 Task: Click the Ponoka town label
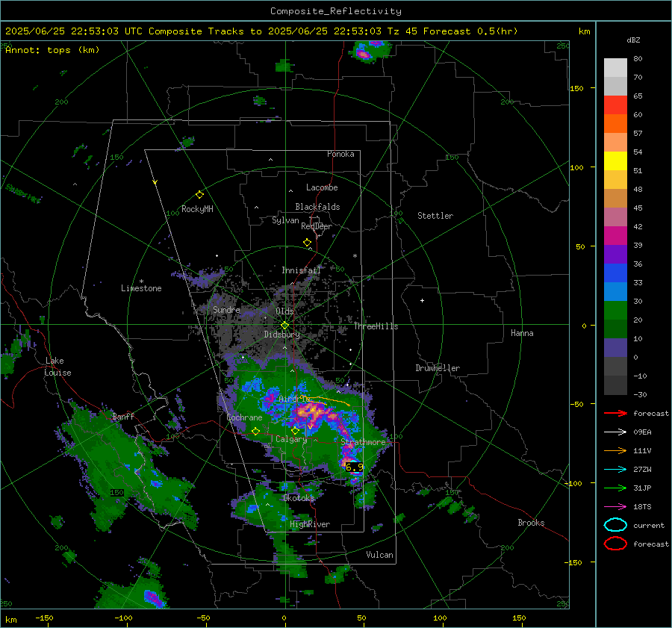340,154
